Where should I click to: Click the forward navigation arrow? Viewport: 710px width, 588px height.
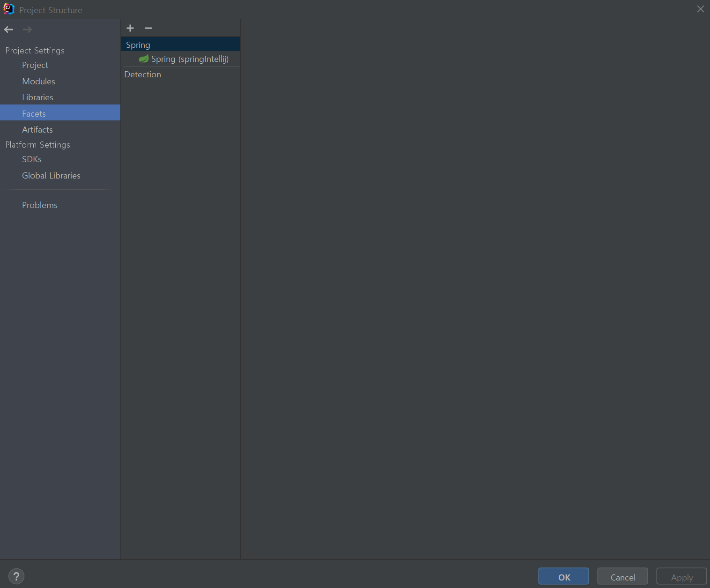tap(28, 30)
